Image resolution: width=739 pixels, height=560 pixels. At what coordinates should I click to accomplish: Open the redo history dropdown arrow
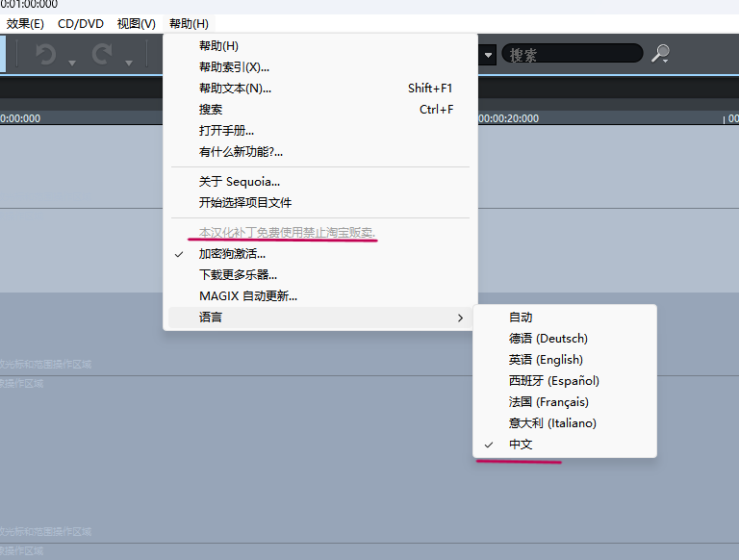[x=129, y=63]
